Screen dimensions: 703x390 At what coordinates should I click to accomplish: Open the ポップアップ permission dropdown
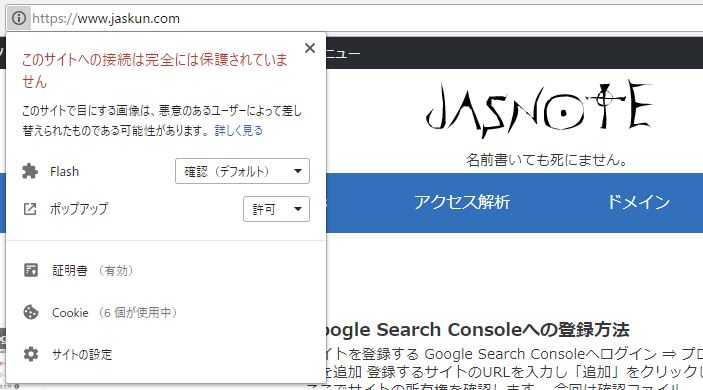click(x=276, y=209)
